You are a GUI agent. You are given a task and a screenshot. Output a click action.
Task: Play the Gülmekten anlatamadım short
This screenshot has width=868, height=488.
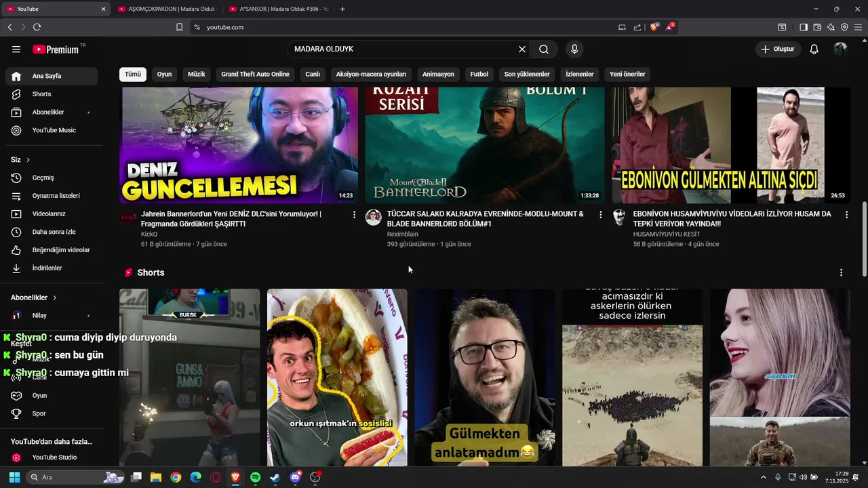click(485, 378)
